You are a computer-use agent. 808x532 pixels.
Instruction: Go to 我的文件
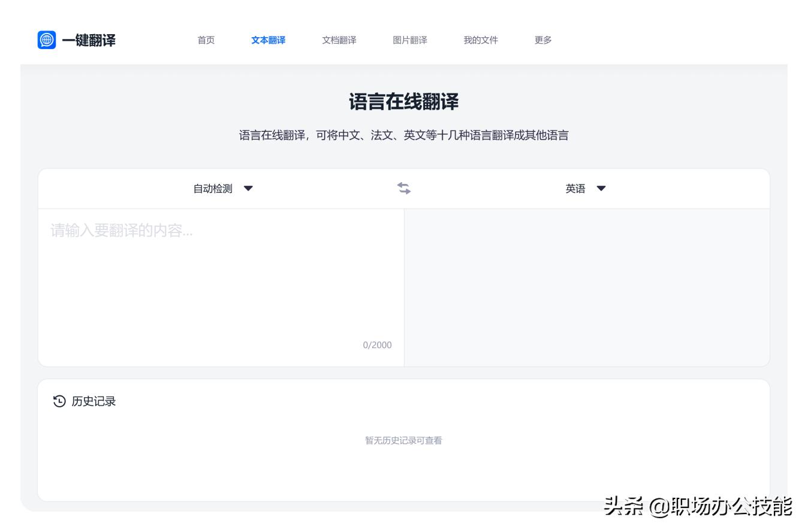coord(480,40)
